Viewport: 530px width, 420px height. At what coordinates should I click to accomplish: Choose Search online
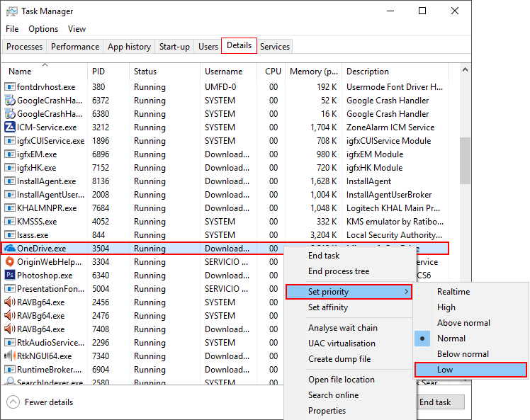349,395
